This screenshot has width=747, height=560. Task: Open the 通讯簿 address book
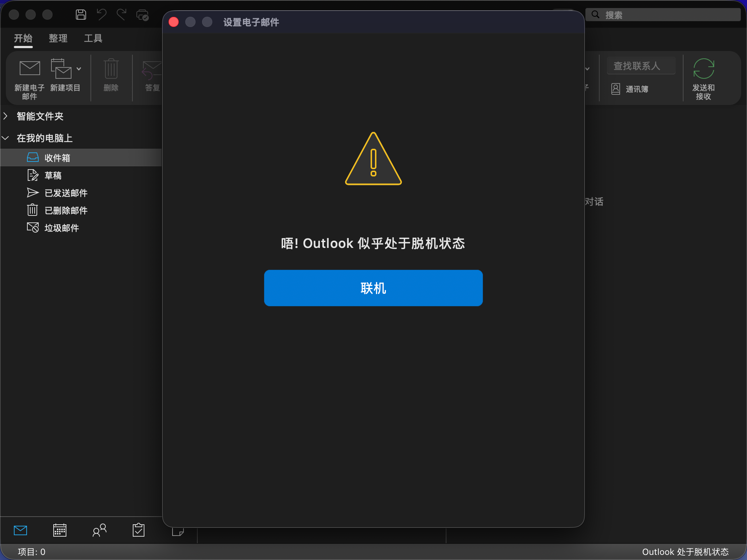click(630, 89)
